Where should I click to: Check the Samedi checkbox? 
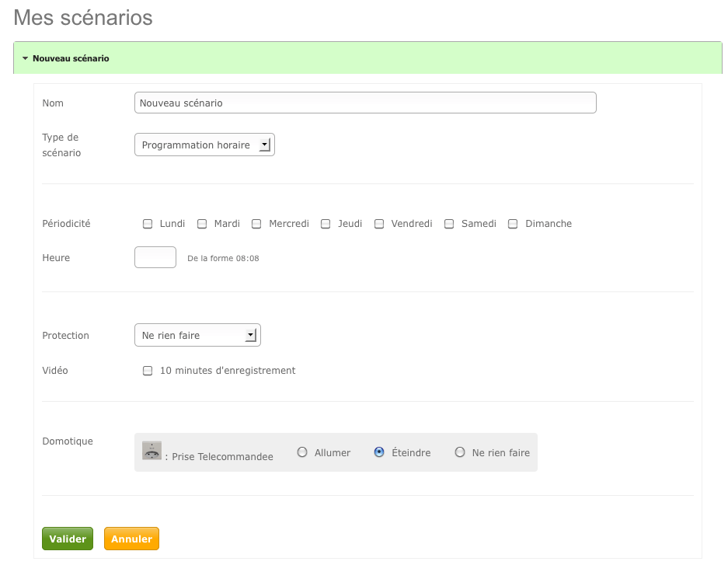point(449,224)
